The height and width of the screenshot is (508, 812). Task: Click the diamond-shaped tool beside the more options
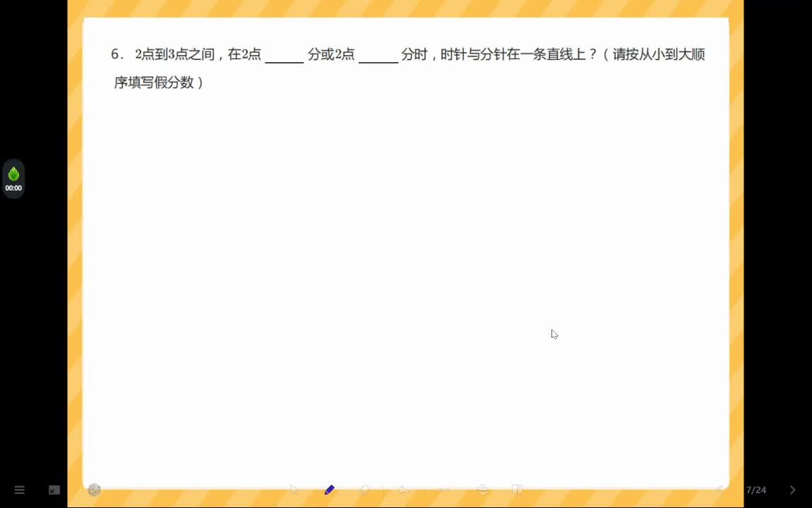(x=483, y=490)
